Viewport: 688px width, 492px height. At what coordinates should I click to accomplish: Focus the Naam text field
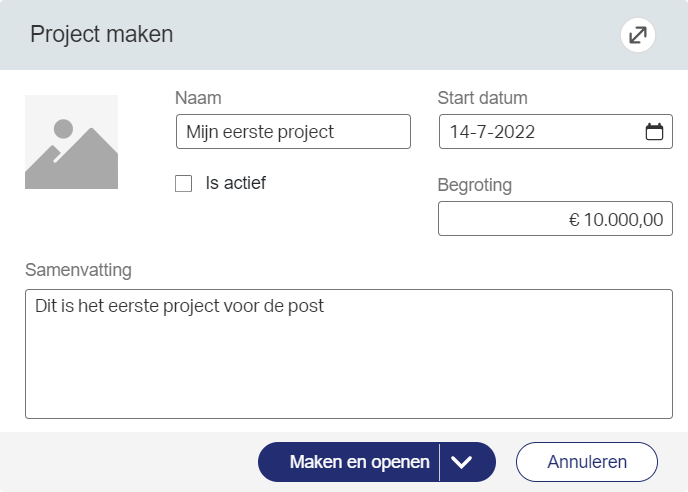point(293,132)
